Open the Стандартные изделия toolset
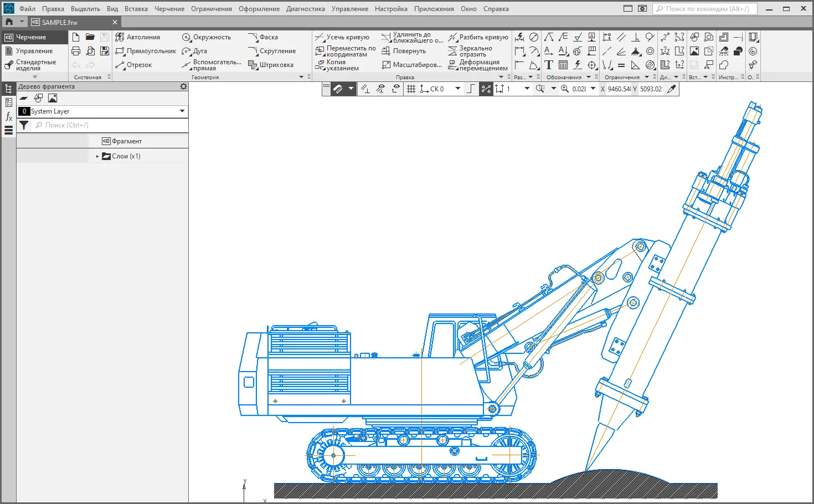Image resolution: width=814 pixels, height=504 pixels. [34, 65]
